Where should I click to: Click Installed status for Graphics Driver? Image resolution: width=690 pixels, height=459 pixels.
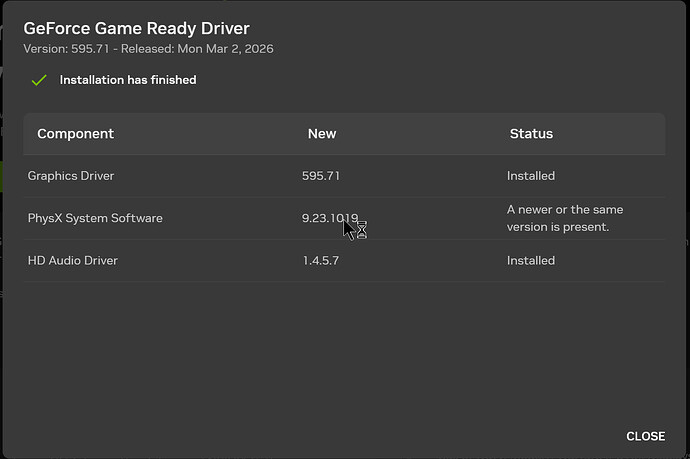pyautogui.click(x=531, y=176)
